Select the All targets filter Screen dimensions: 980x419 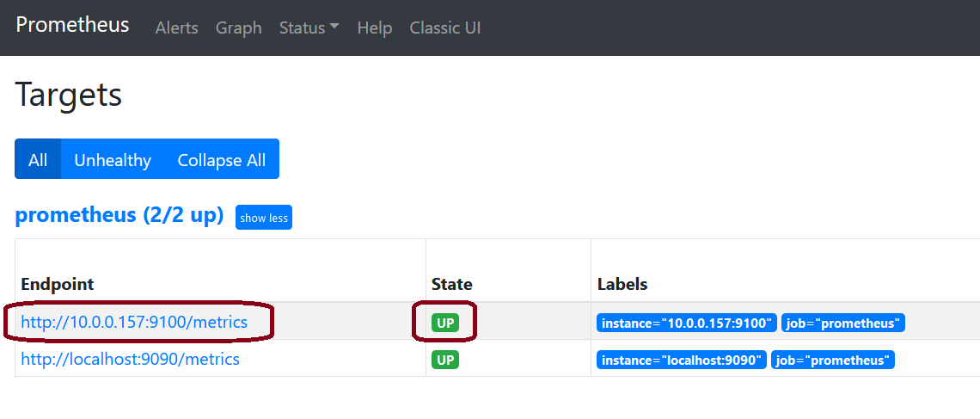[38, 159]
